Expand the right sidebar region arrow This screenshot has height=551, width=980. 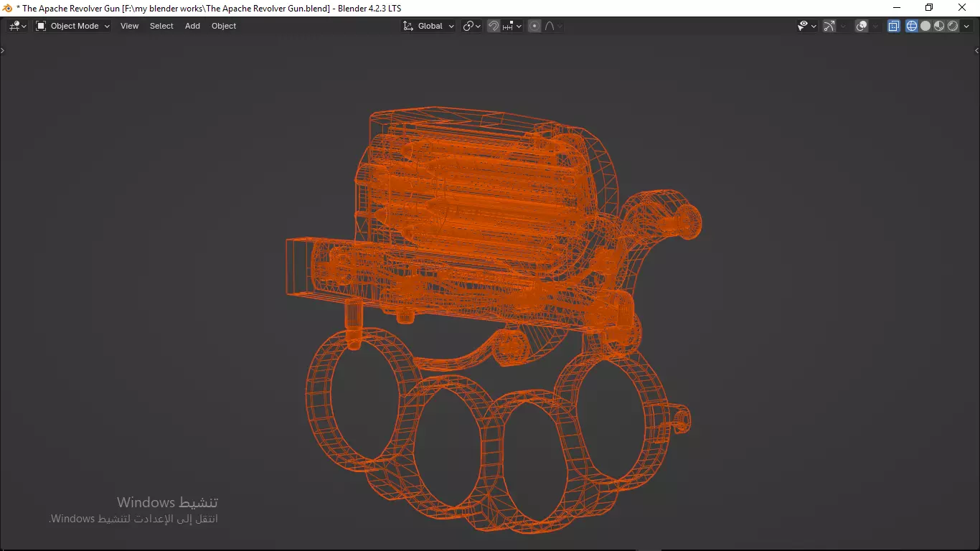coord(976,51)
